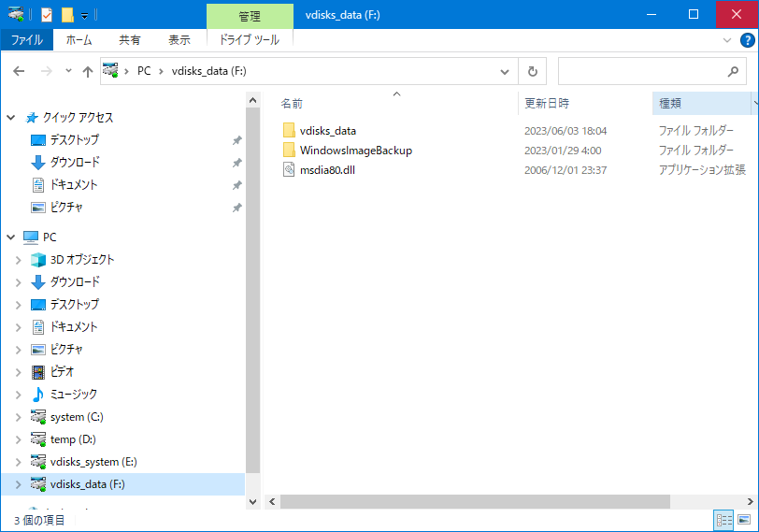
Task: Click the drive icon in the address bar
Action: coord(110,71)
